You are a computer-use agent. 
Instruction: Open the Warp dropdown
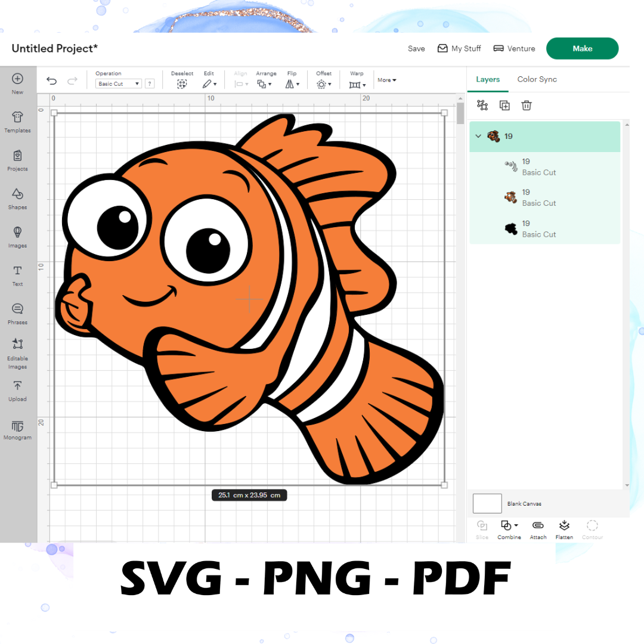pyautogui.click(x=357, y=85)
